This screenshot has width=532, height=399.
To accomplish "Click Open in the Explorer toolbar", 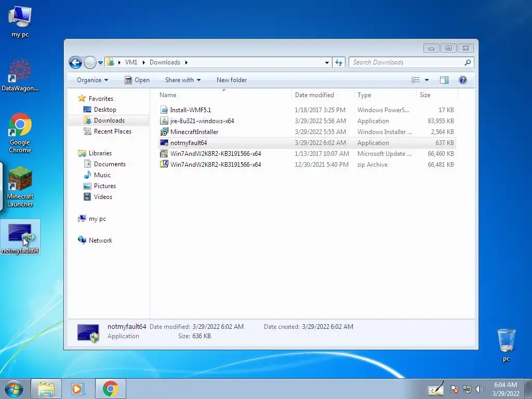I will point(137,80).
